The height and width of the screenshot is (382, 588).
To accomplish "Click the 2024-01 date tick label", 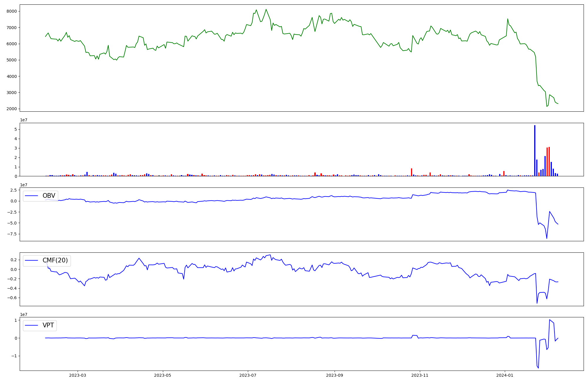I will click(505, 375).
